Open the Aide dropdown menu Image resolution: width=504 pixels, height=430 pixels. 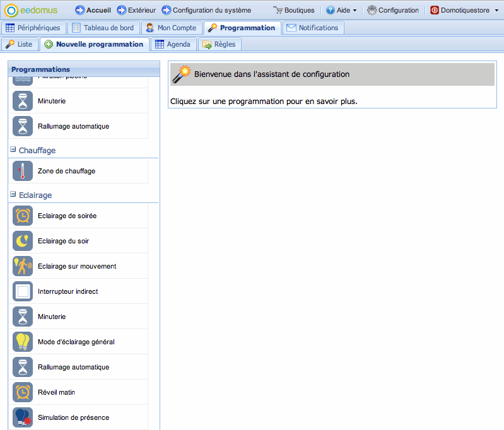(x=341, y=10)
